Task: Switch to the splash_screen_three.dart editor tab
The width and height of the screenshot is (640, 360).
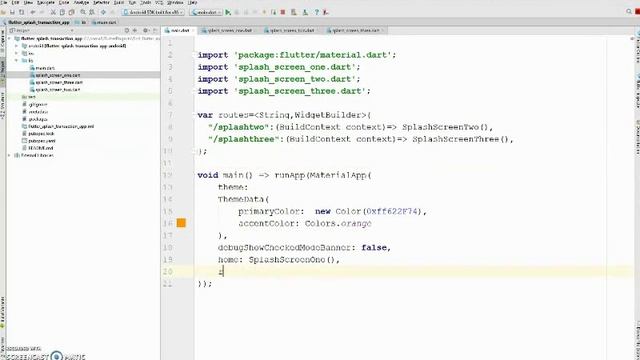Action: (356, 30)
